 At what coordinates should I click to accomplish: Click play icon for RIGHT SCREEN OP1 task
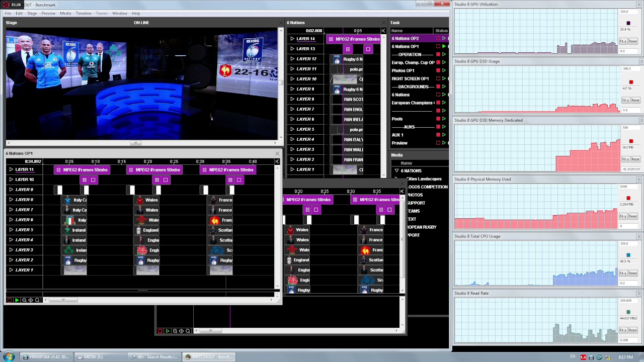coord(444,79)
